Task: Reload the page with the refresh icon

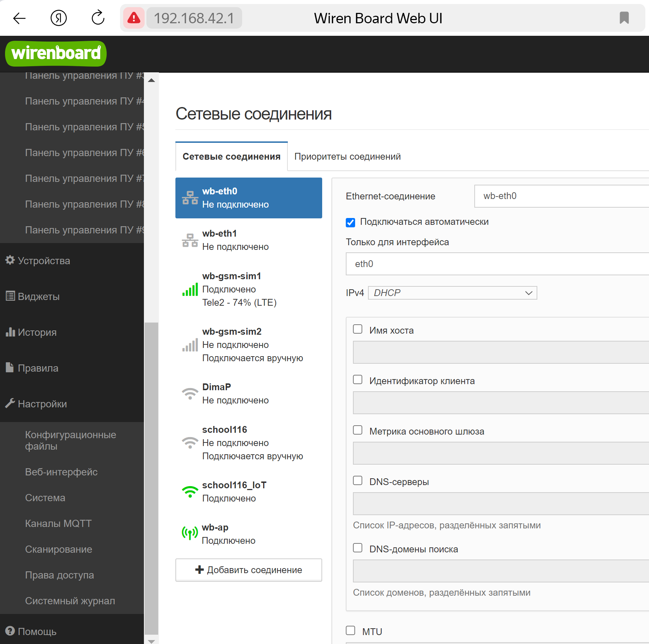Action: [98, 18]
